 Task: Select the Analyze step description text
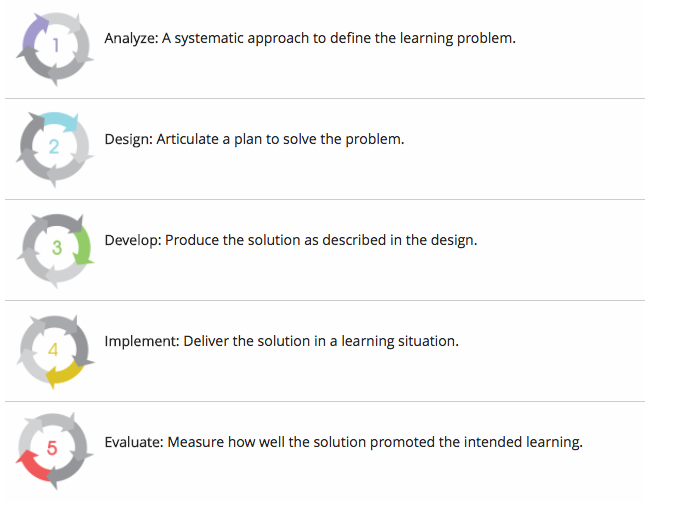[310, 38]
